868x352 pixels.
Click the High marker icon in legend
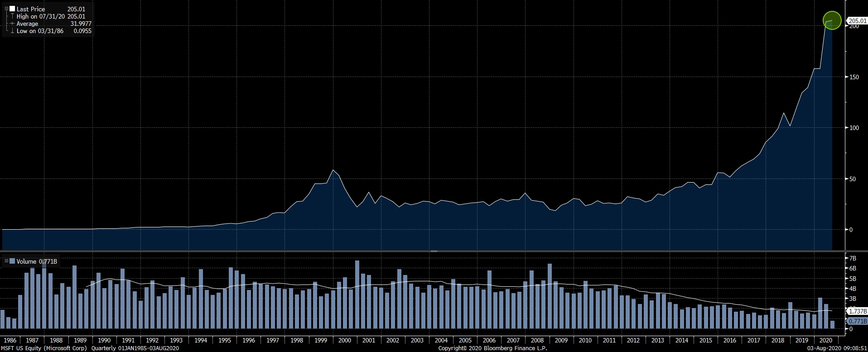point(12,16)
